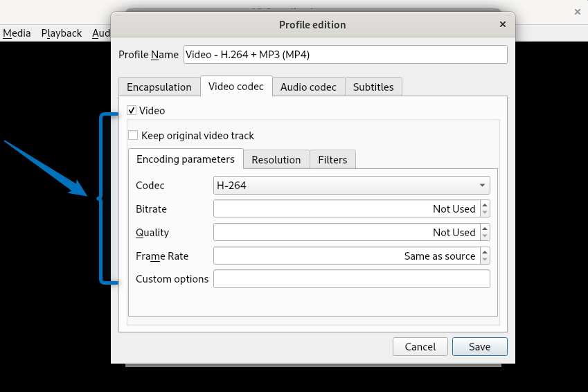Raise Frame Rate with the up arrow

485,252
